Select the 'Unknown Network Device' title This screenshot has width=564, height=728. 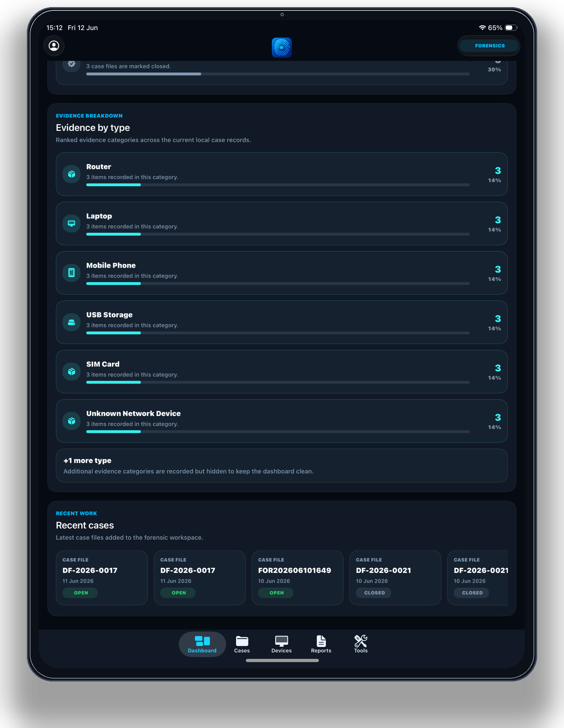tap(133, 413)
